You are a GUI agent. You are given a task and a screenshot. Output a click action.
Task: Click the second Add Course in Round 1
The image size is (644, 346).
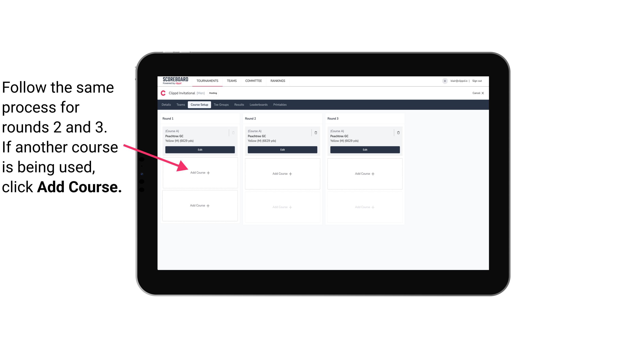[x=200, y=205]
